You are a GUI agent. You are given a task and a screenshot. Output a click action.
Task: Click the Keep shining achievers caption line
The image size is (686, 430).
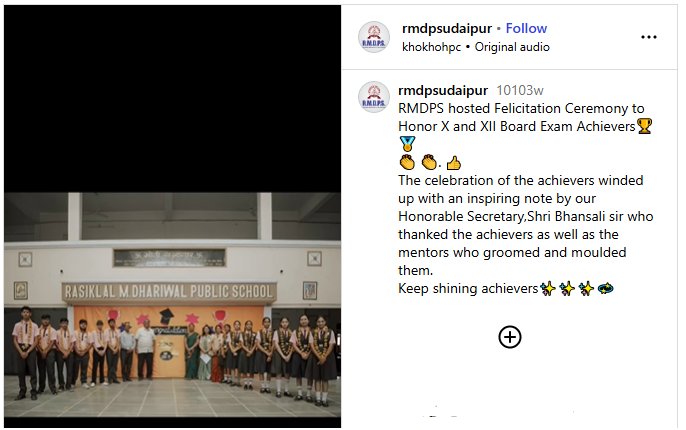tap(468, 289)
